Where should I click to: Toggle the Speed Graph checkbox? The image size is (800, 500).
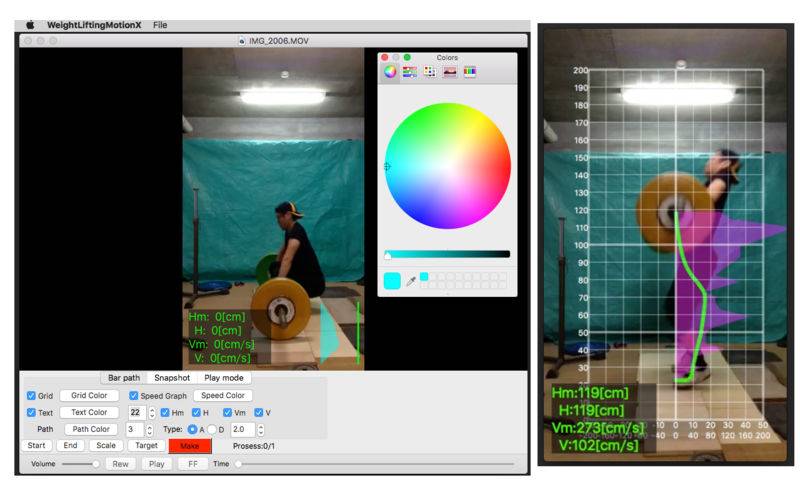[134, 395]
